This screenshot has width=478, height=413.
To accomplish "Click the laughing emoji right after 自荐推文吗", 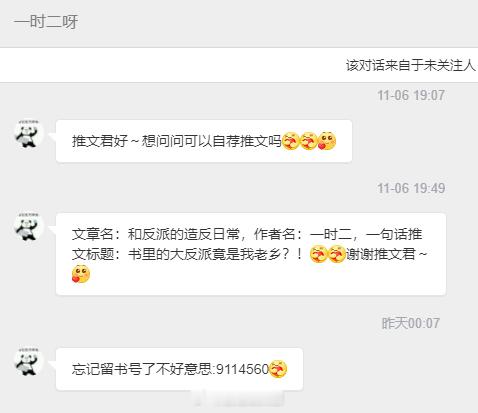I will (x=291, y=141).
